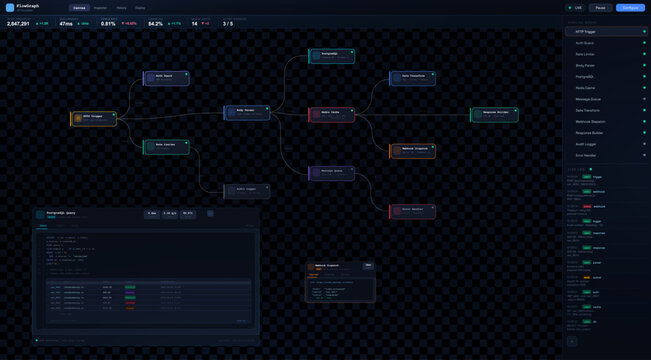Open the tab right of History
The image size is (651, 360).
[140, 8]
